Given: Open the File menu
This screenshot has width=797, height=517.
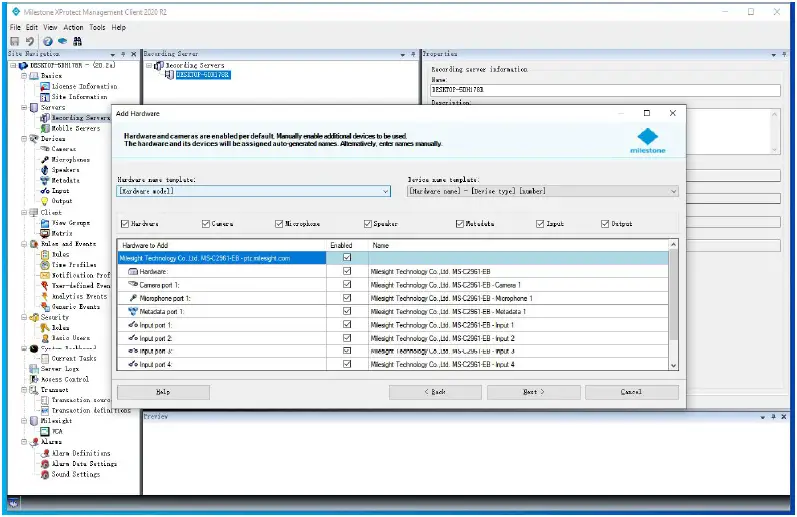Looking at the screenshot, I should [15, 27].
